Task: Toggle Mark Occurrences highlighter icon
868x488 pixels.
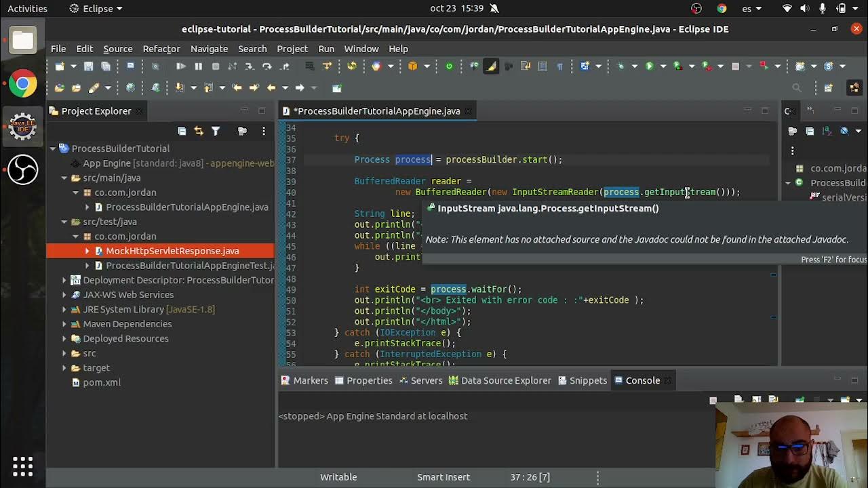Action: [x=491, y=66]
